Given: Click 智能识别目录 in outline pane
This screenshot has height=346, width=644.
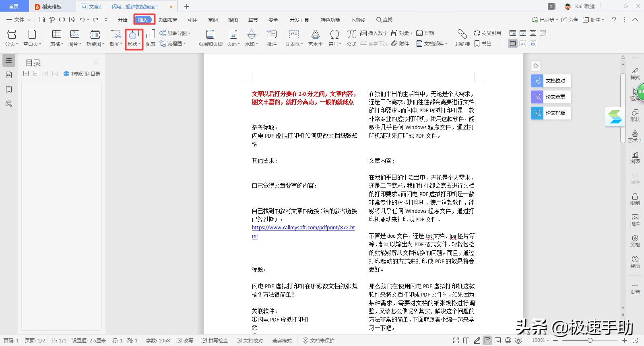Looking at the screenshot, I should tap(82, 74).
